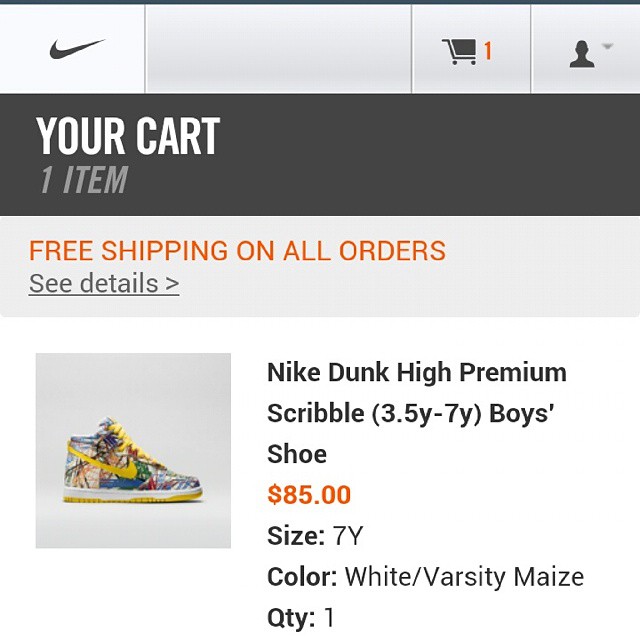Click the $85.00 price
The width and height of the screenshot is (640, 640).
tap(309, 494)
